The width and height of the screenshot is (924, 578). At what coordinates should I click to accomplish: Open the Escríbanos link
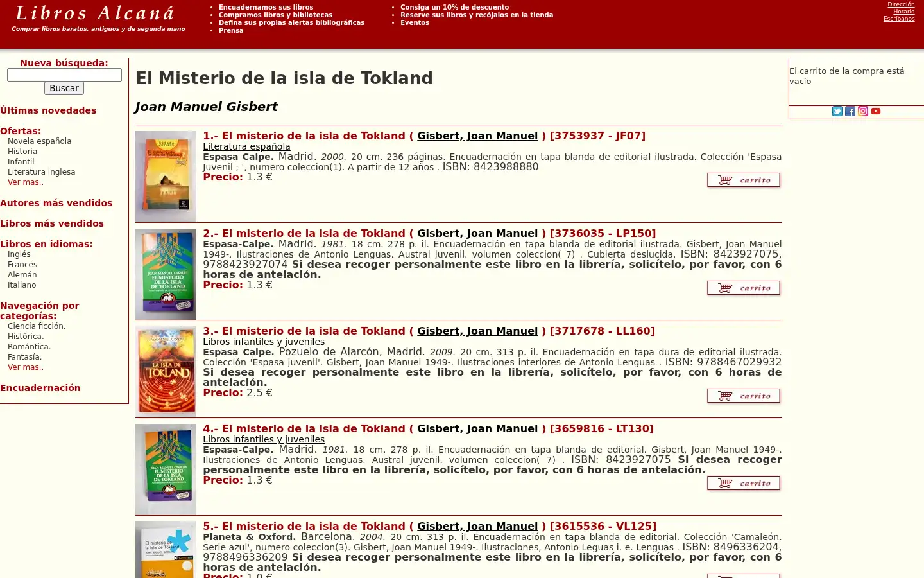pyautogui.click(x=899, y=19)
